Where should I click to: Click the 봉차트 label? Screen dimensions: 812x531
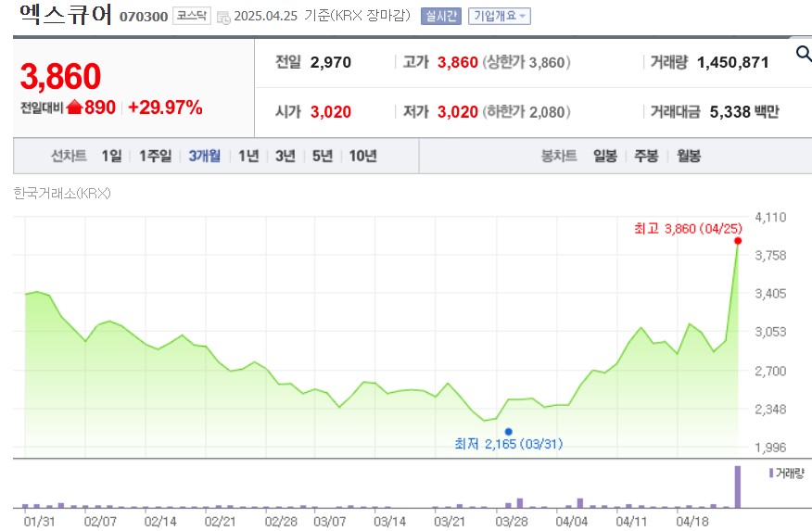coord(559,156)
